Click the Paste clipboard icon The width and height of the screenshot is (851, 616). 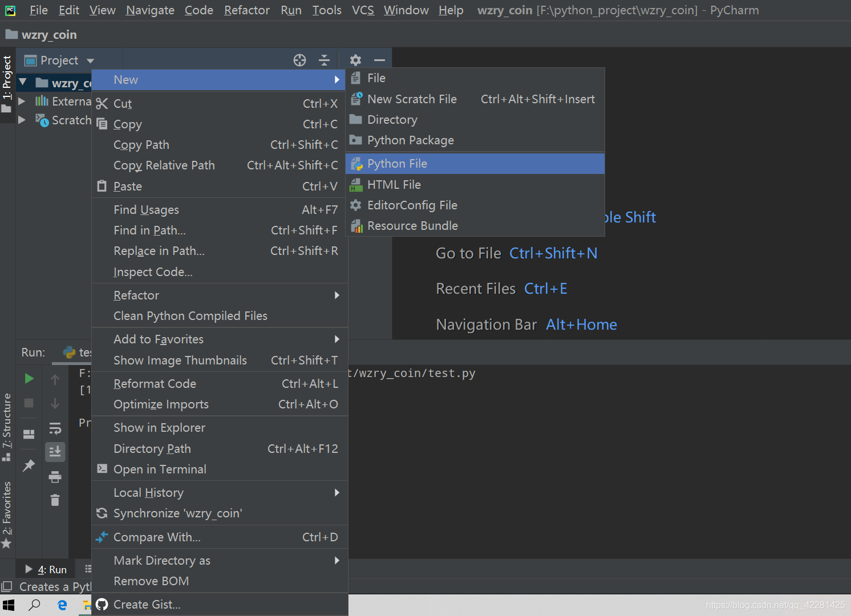[102, 186]
